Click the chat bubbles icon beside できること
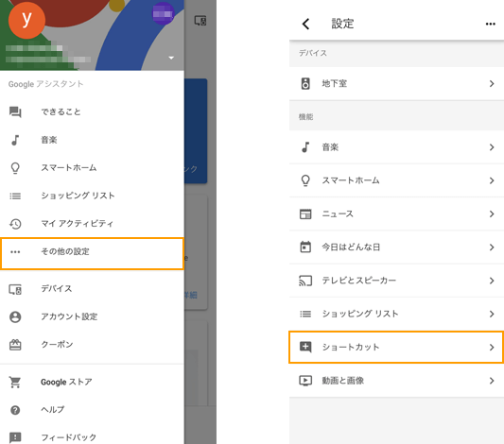The width and height of the screenshot is (504, 444). coord(15,112)
